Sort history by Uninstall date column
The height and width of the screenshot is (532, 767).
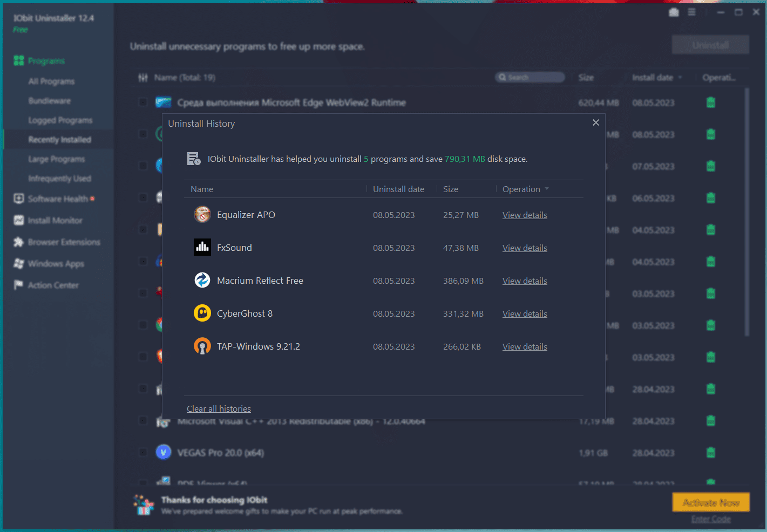[x=398, y=189]
